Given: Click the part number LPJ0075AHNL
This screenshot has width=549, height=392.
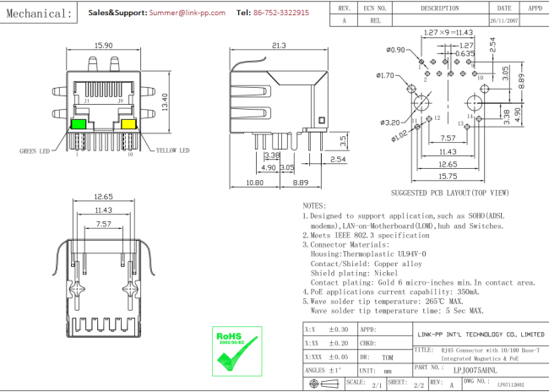Looking at the screenshot, I should (x=474, y=370).
